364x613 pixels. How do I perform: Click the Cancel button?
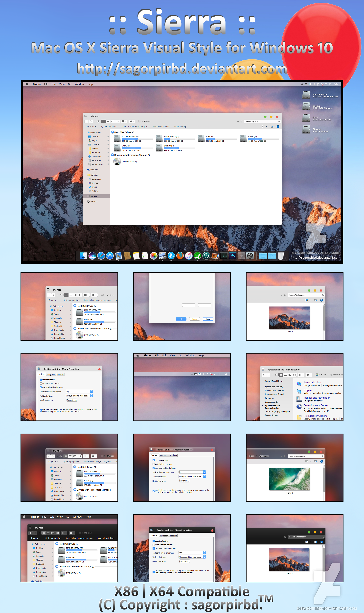195,319
